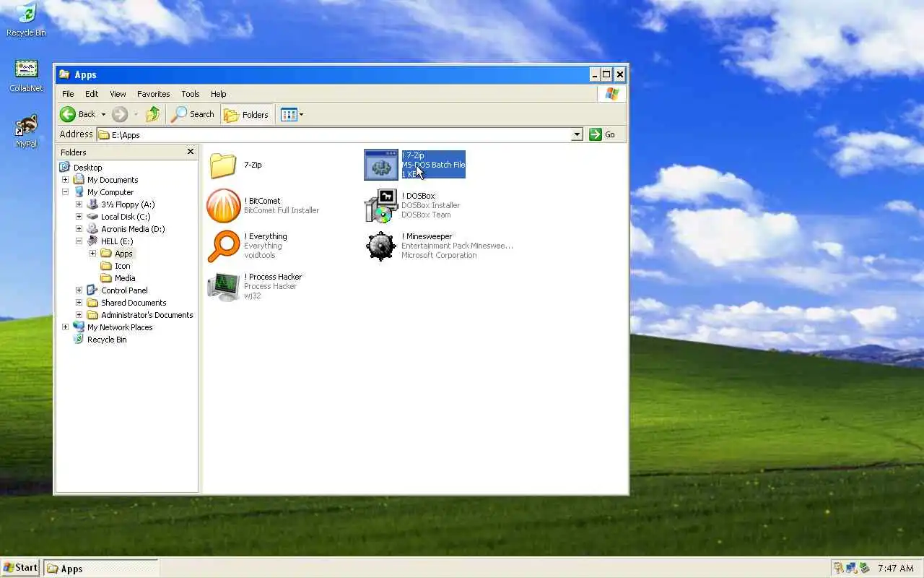Image resolution: width=924 pixels, height=578 pixels.
Task: Expand Acronis Media (D:) node
Action: pos(79,229)
